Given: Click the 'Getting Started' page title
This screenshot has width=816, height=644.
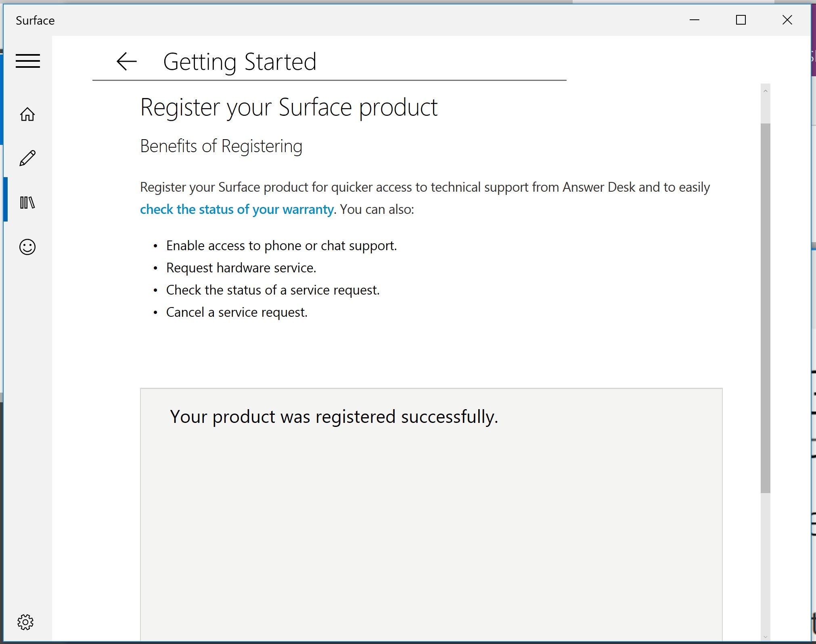Looking at the screenshot, I should point(240,62).
